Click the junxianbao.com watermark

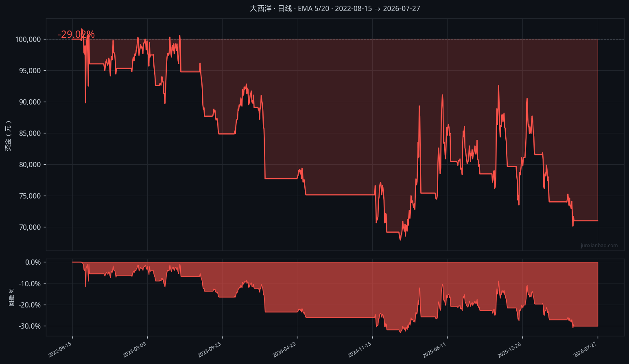click(x=599, y=246)
